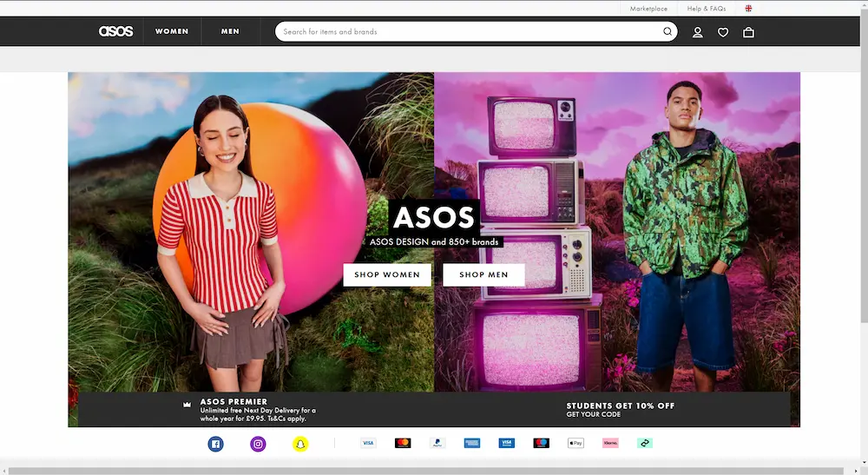Viewport: 868px width, 475px height.
Task: Click the ASOS logo
Action: (x=115, y=31)
